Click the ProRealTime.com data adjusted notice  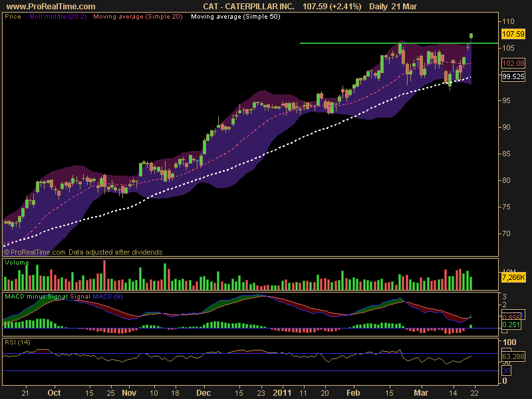point(82,252)
